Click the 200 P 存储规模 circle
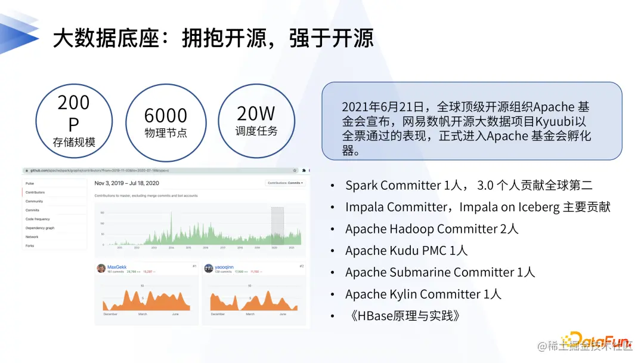 74,121
